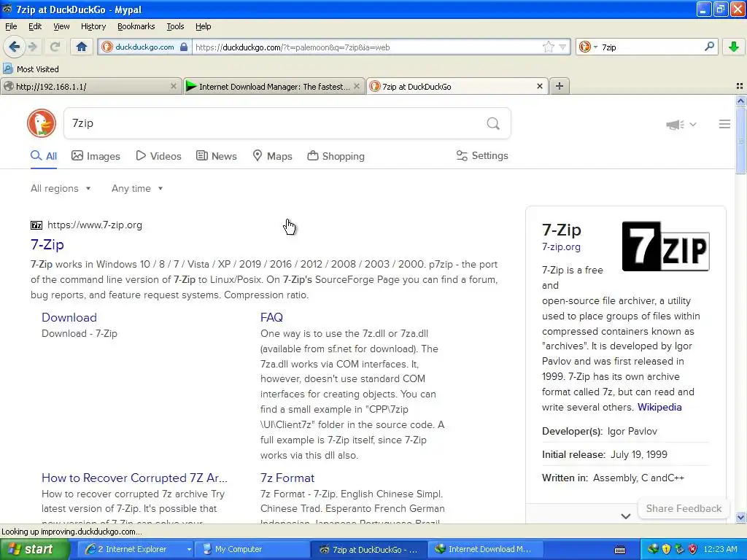Click the red shield tray icon
747x560 pixels.
[693, 549]
